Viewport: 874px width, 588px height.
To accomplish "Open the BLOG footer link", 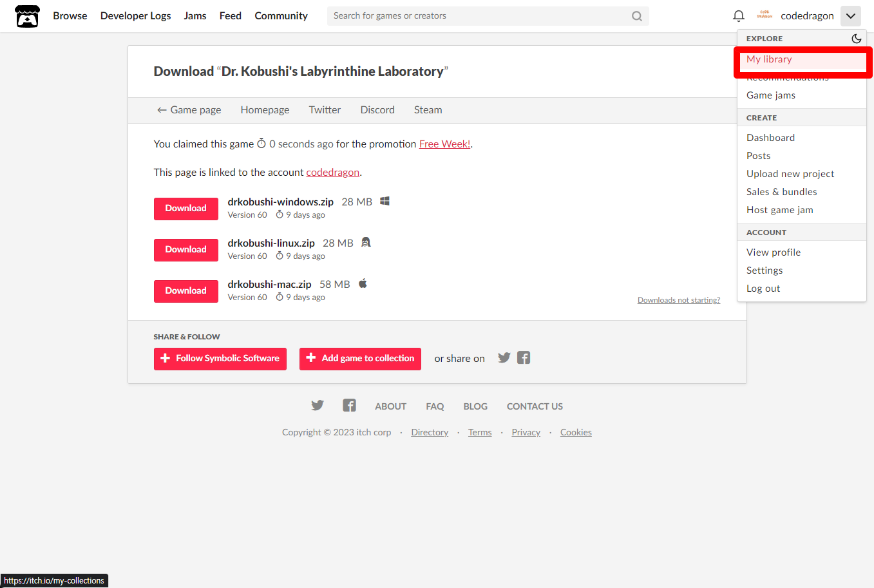I will [475, 406].
